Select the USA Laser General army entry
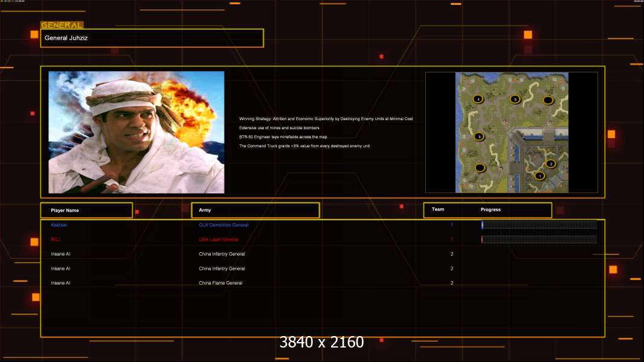The image size is (644, 362). [219, 240]
